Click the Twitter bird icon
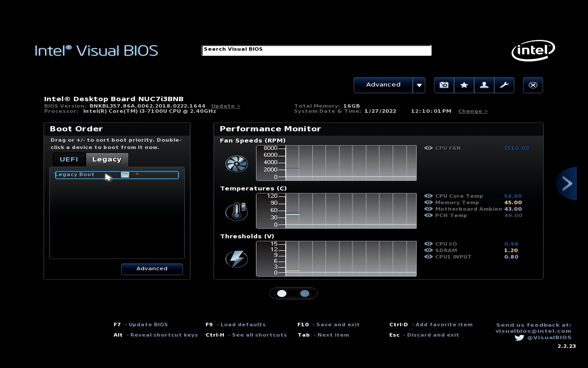The height and width of the screenshot is (368, 588). click(x=519, y=338)
